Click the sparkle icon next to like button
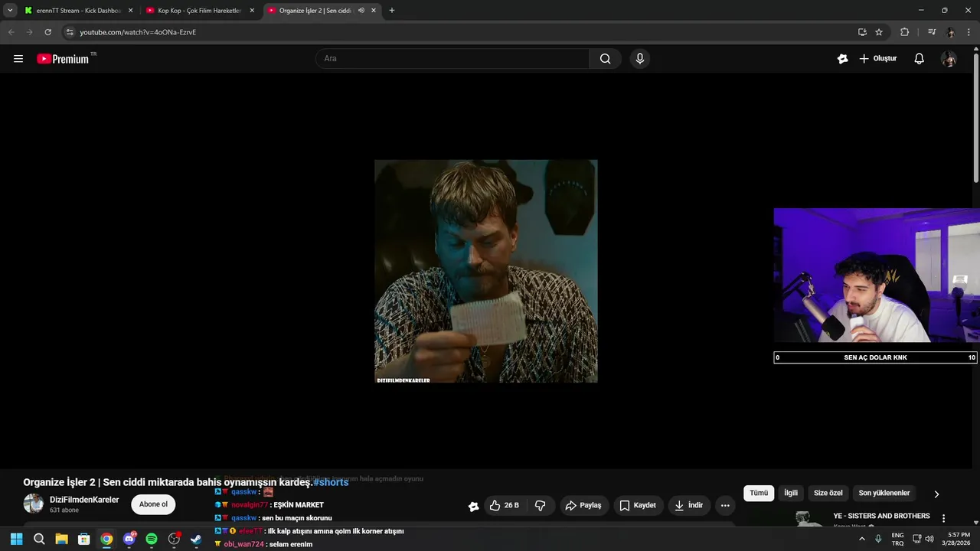 coord(474,506)
